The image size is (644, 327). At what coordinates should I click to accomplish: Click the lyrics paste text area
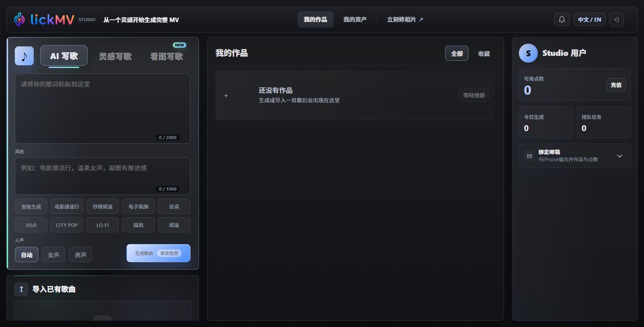click(x=103, y=109)
